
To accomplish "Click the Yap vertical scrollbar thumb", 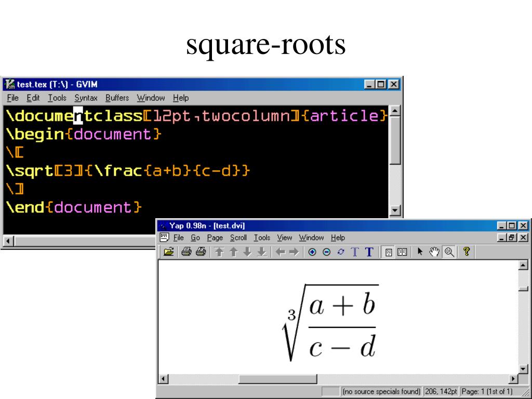I will [x=524, y=289].
